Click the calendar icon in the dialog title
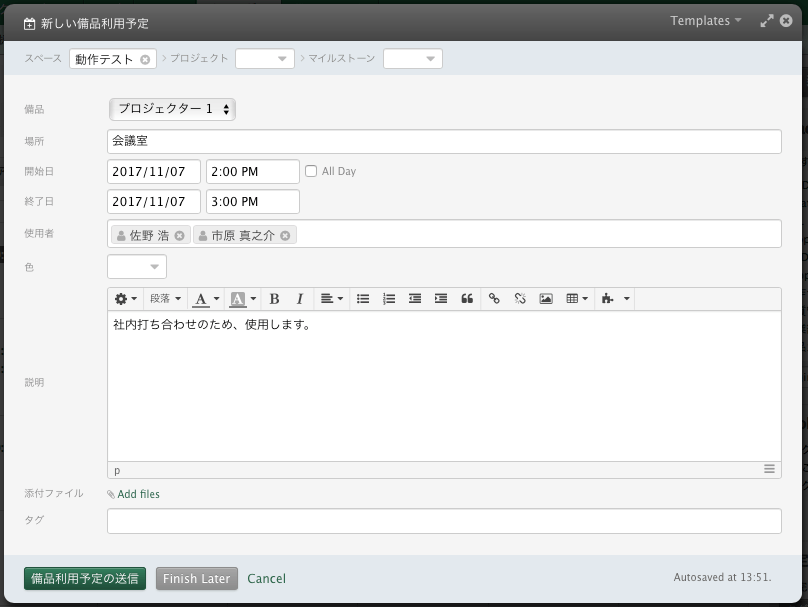The width and height of the screenshot is (808, 607). point(29,24)
